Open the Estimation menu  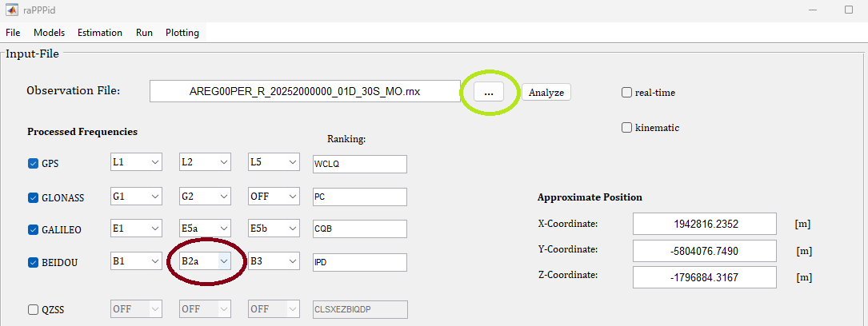(100, 33)
